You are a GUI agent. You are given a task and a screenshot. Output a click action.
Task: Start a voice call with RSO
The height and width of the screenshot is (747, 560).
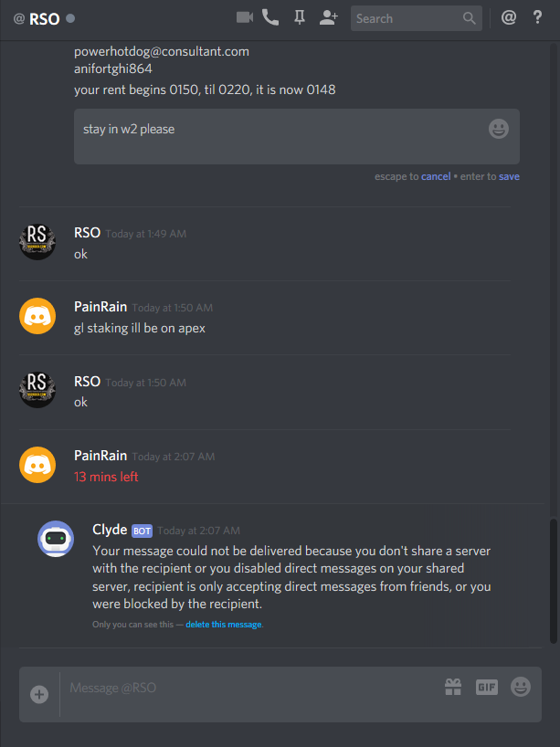pyautogui.click(x=270, y=18)
